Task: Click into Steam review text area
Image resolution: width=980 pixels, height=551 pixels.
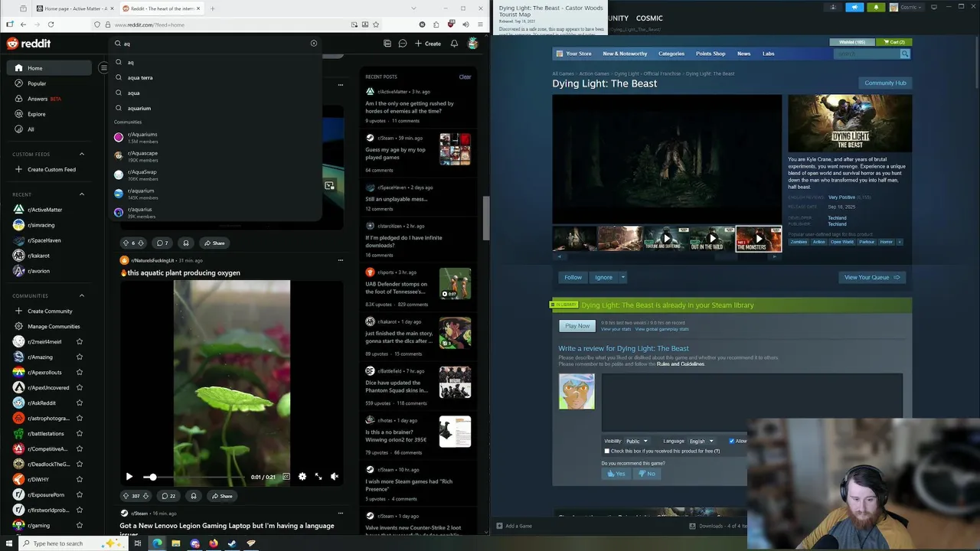Action: [752, 403]
